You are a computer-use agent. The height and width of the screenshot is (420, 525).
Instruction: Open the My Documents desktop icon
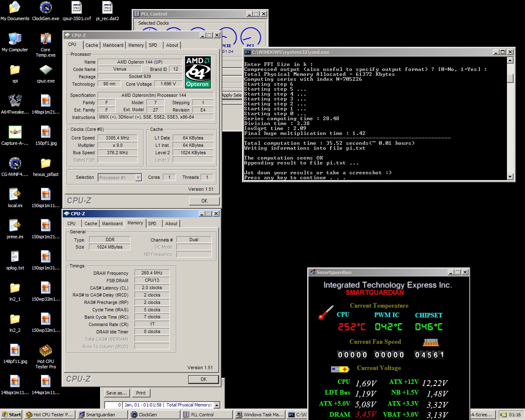tap(15, 11)
